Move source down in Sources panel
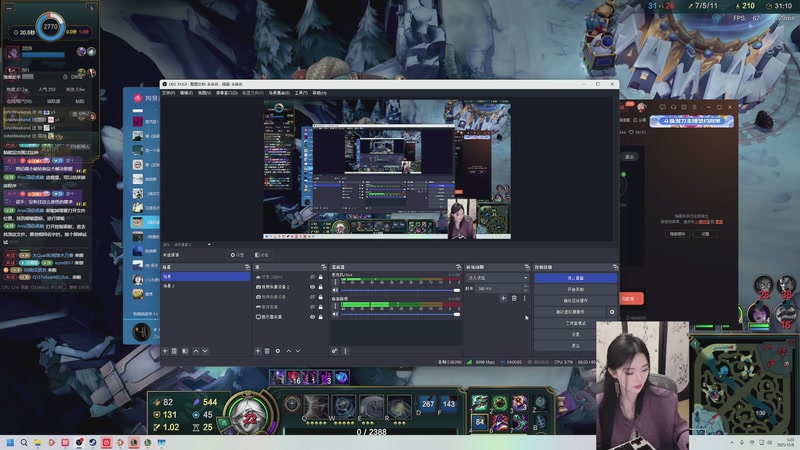 pos(297,351)
